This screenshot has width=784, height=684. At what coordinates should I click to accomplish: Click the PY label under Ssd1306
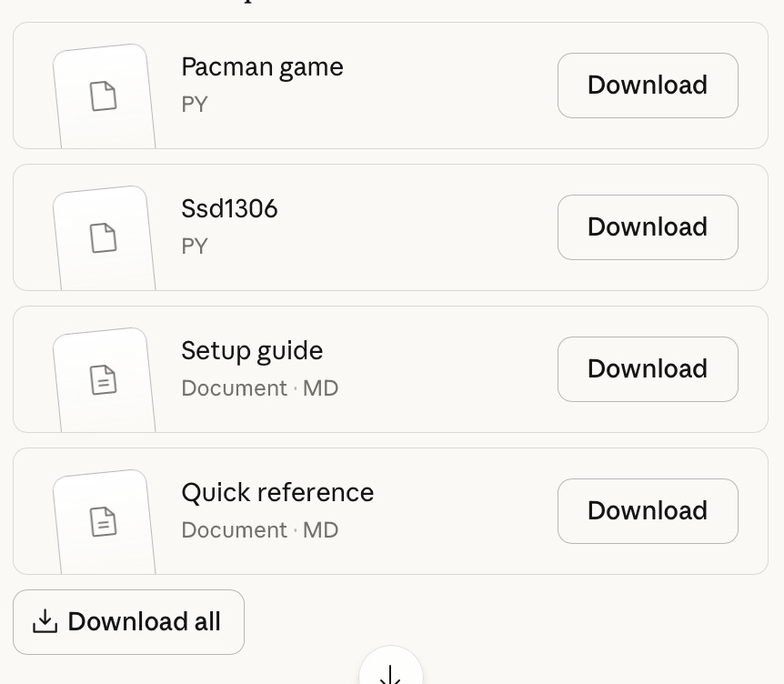tap(195, 246)
